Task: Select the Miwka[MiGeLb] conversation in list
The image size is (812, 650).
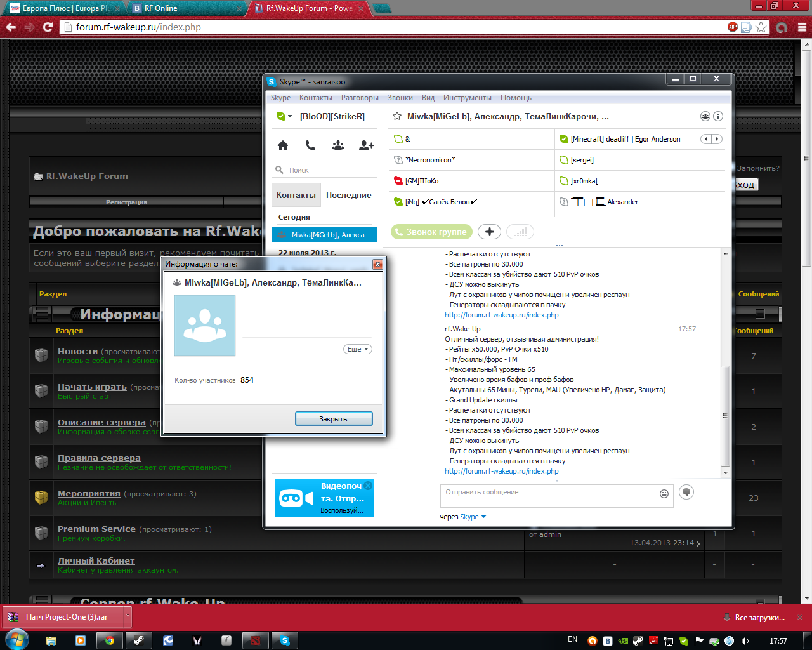Action: [324, 235]
